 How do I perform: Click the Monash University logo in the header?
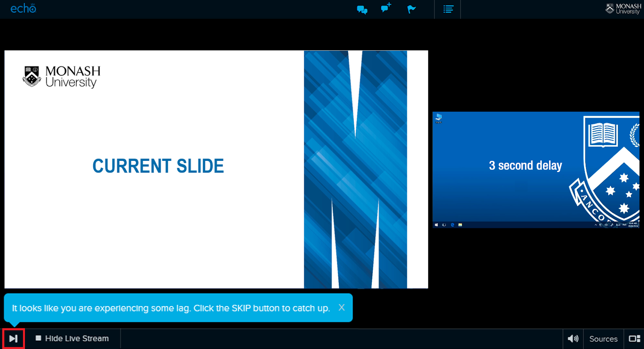(623, 8)
